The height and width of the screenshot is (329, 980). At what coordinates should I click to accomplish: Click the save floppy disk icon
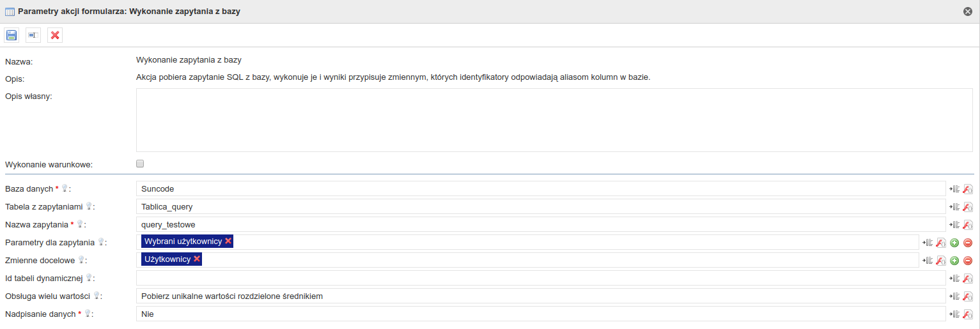[x=12, y=35]
